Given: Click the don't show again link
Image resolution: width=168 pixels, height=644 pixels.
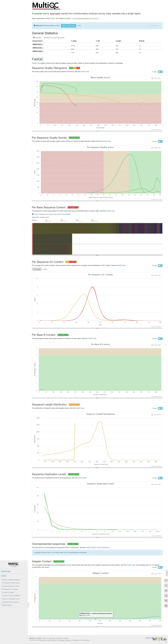Looking at the screenshot, I should (x=153, y=26).
